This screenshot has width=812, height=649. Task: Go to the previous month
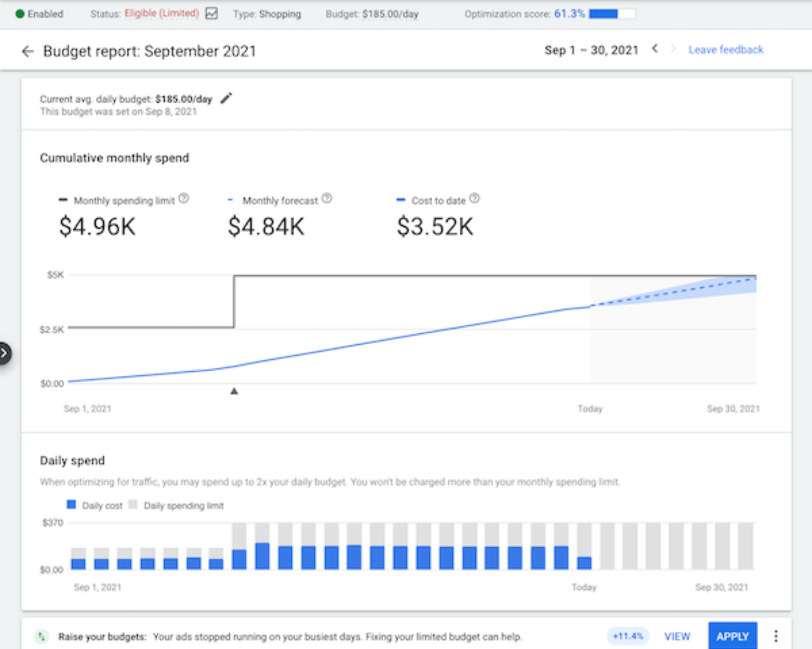(x=655, y=49)
